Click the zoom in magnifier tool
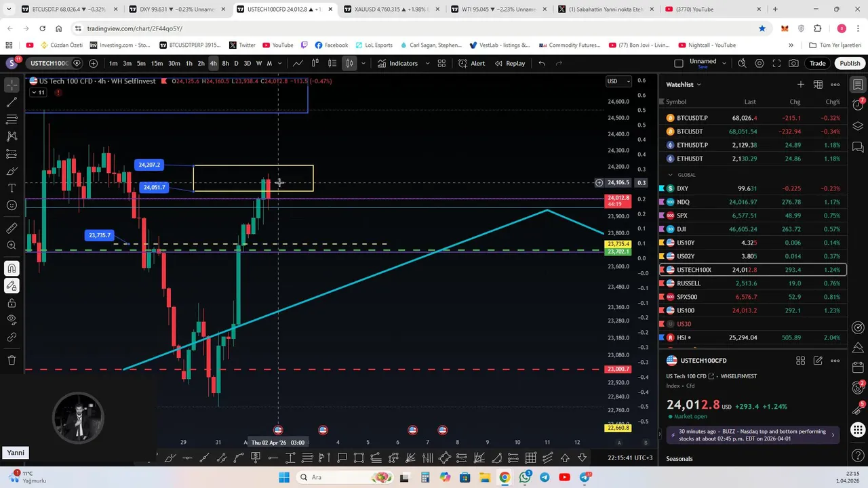The image size is (868, 488). [12, 245]
